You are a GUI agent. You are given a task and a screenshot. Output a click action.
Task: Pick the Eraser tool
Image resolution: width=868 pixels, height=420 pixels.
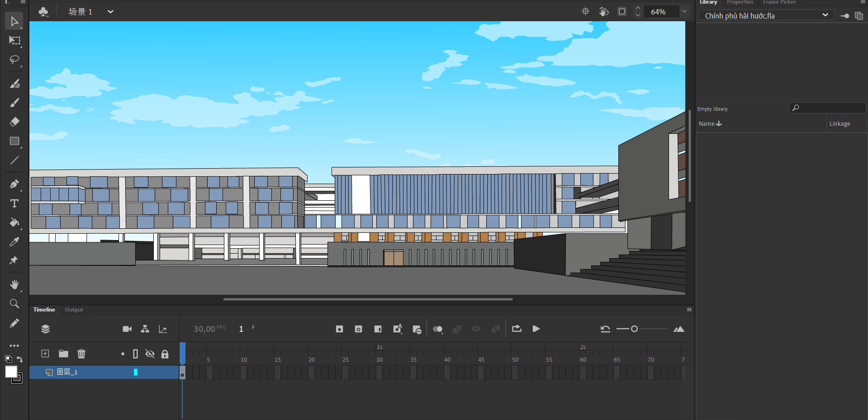[14, 122]
